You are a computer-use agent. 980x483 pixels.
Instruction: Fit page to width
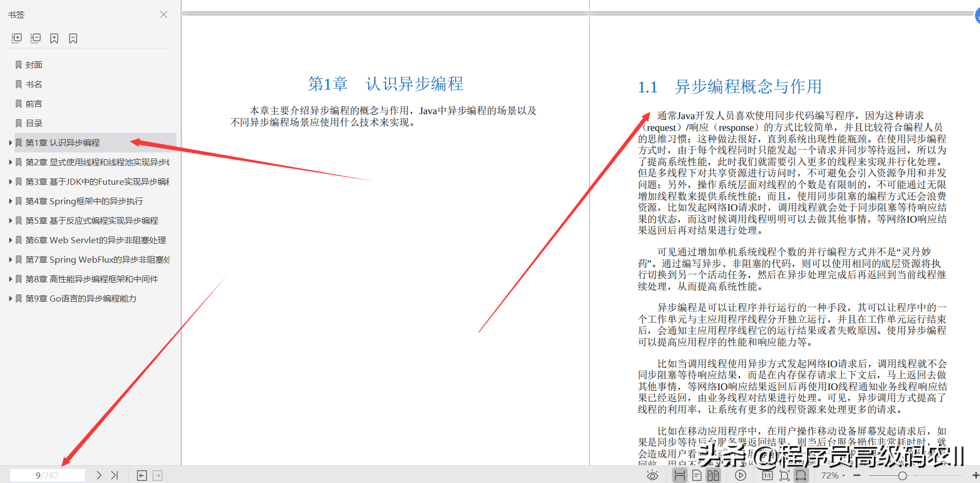(x=801, y=475)
